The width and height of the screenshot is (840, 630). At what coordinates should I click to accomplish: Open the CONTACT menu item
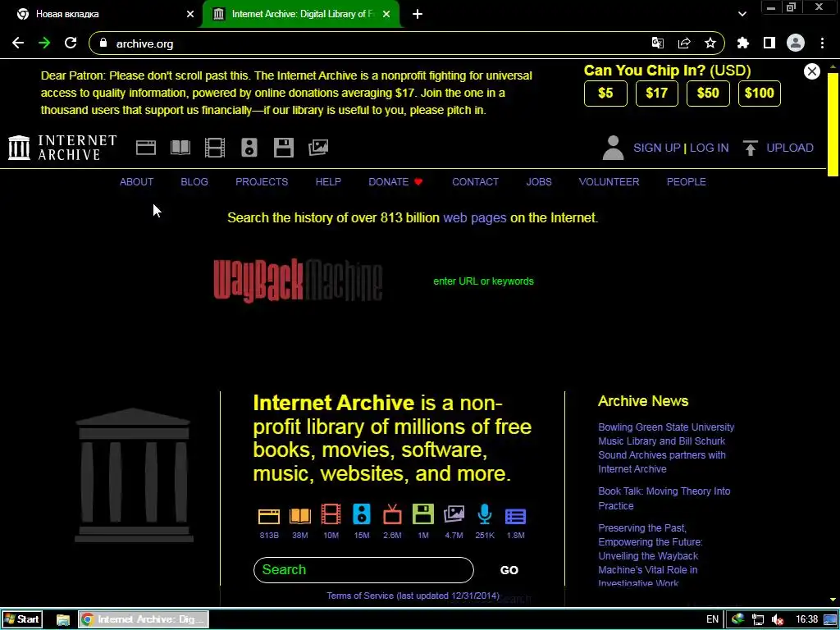click(475, 181)
